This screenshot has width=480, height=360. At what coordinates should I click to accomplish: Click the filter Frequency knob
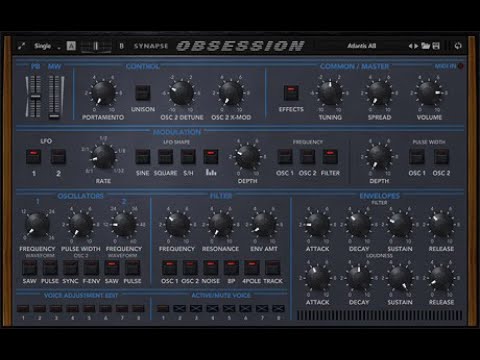(x=177, y=224)
